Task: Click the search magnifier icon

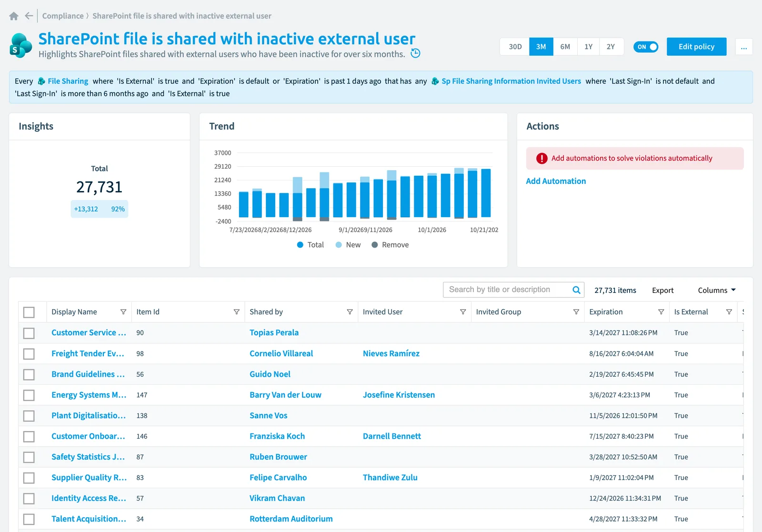Action: tap(576, 290)
